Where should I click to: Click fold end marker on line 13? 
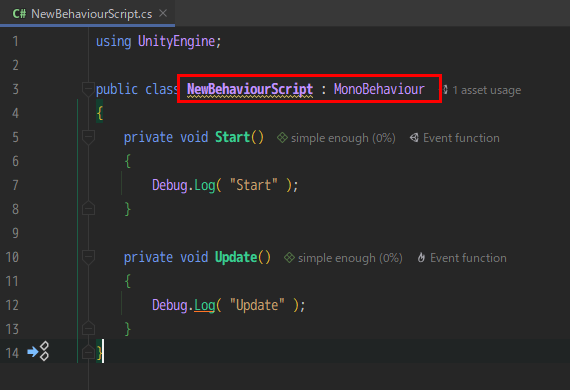tap(88, 329)
